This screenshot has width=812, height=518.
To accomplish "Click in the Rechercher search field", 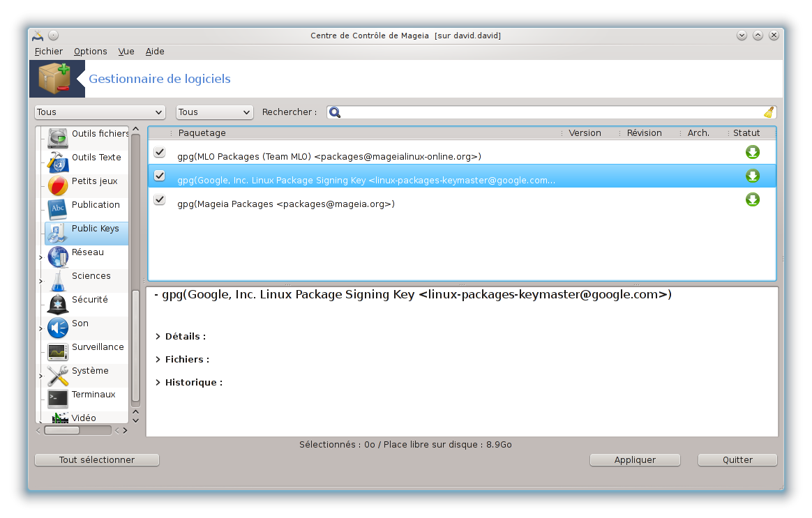I will pos(552,112).
